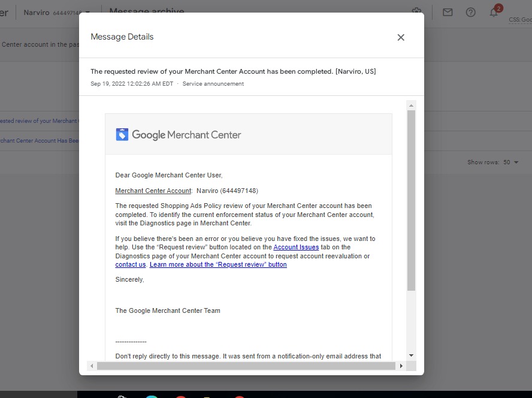Viewport: 532px width, 398px height.
Task: Open the contact us link
Action: pos(130,264)
